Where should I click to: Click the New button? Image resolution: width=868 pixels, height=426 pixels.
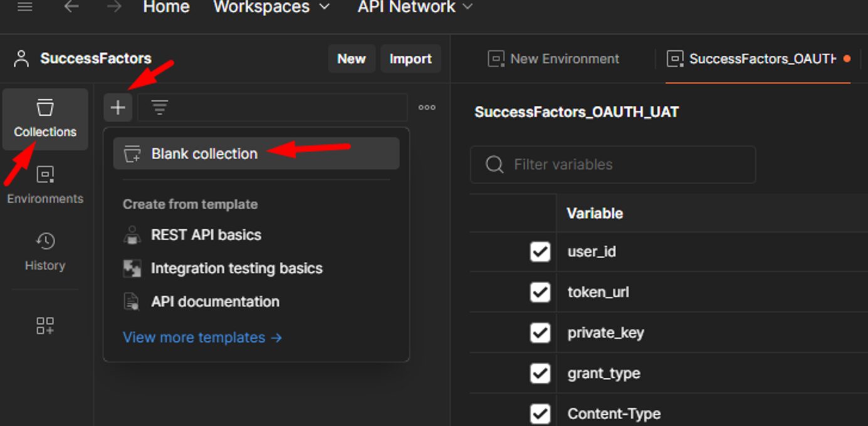352,59
